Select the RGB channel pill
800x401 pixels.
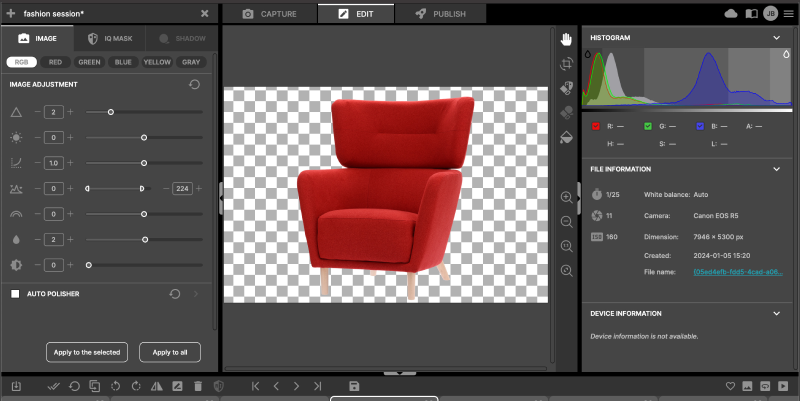21,62
